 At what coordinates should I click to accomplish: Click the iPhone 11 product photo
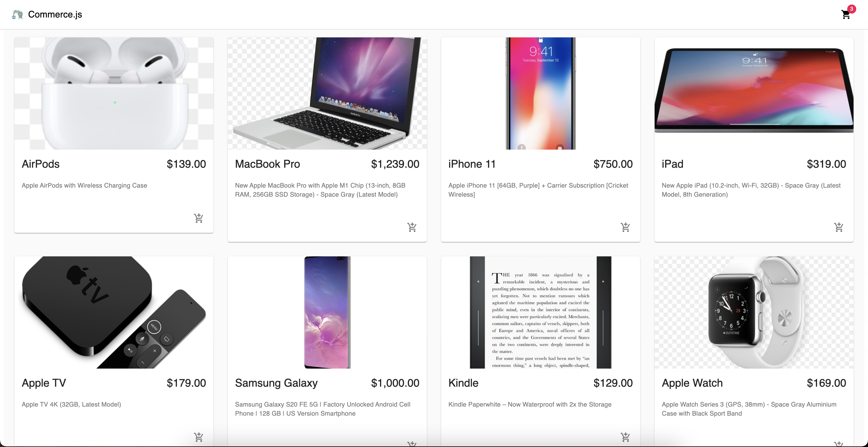tap(540, 94)
